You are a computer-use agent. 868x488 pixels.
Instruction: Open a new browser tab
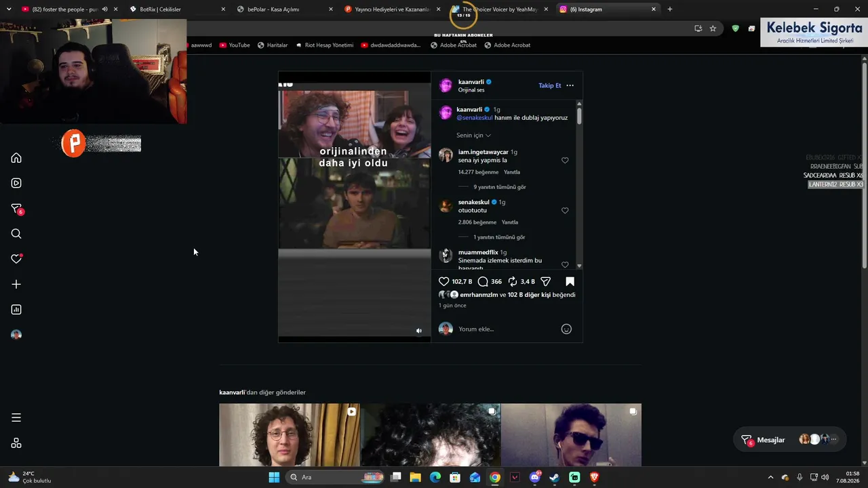[670, 9]
